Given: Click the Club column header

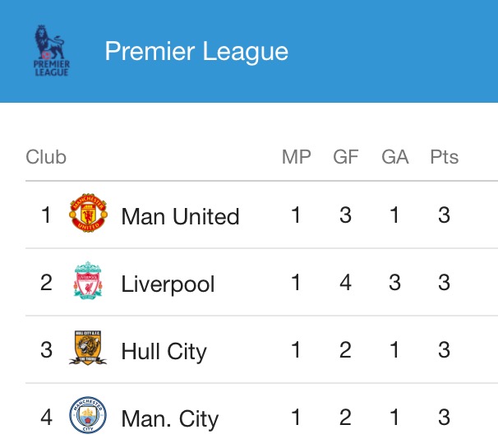Looking at the screenshot, I should tap(46, 157).
